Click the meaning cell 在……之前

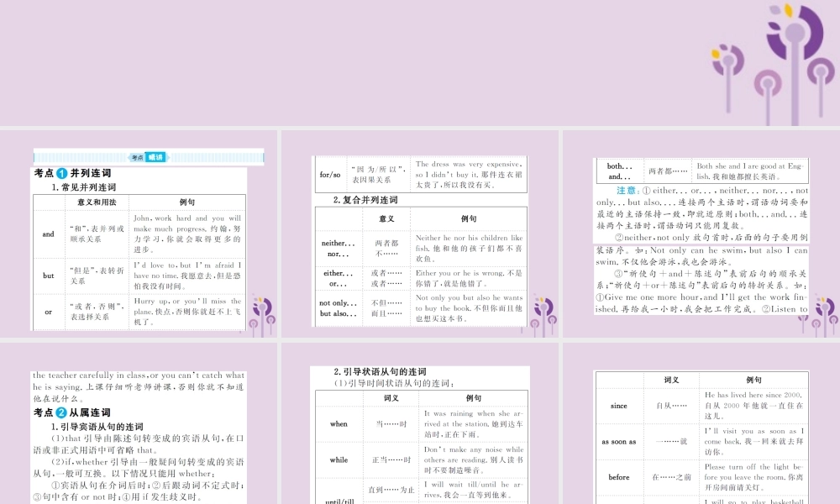pos(672,477)
